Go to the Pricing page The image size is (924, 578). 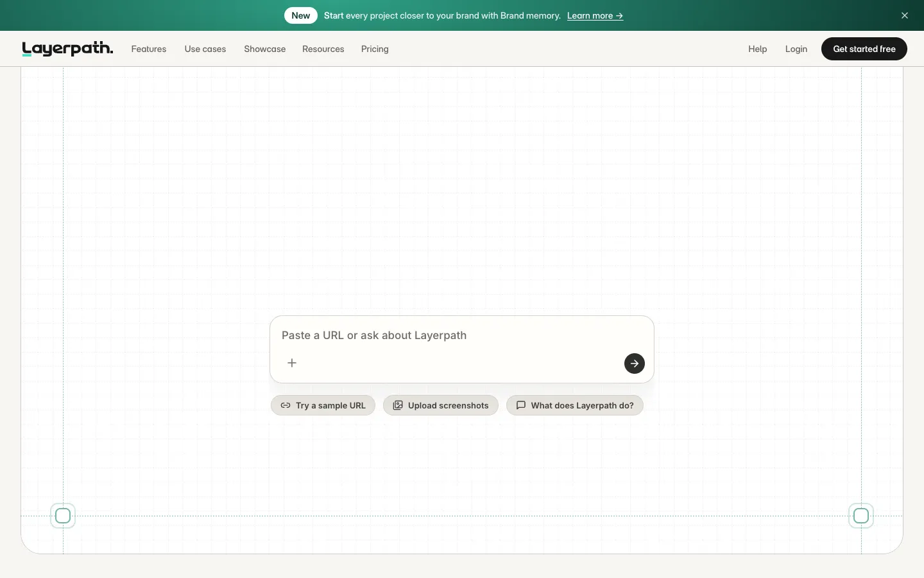point(375,49)
